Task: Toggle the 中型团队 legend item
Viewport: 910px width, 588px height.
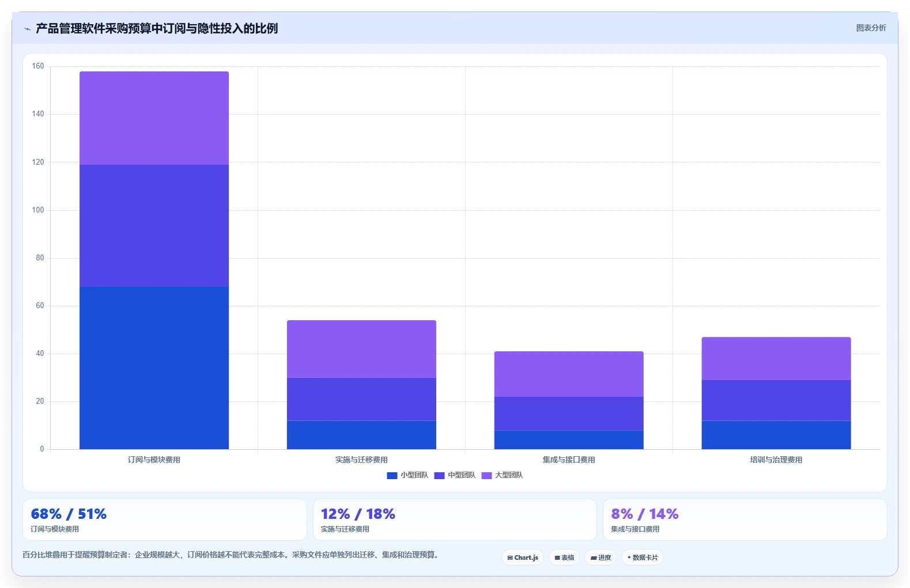Action: [x=455, y=475]
